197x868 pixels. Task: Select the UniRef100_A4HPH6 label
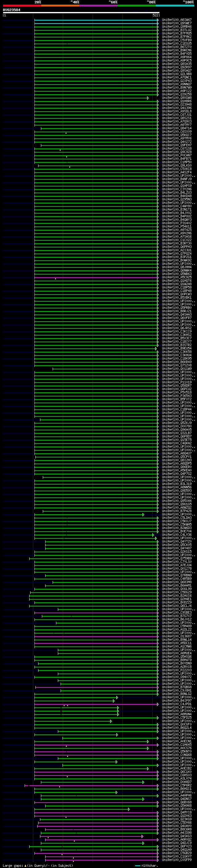176,795
